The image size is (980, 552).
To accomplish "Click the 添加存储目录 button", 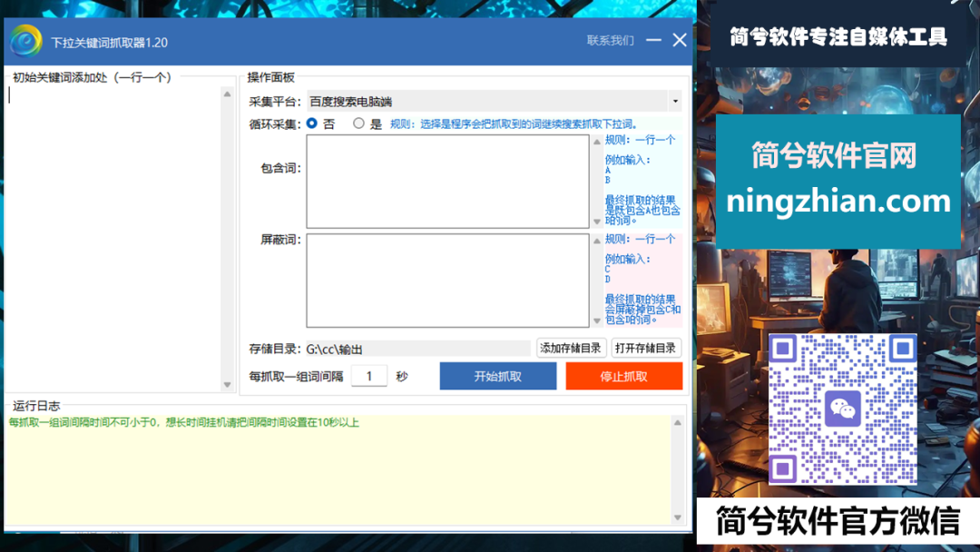I will pos(571,348).
